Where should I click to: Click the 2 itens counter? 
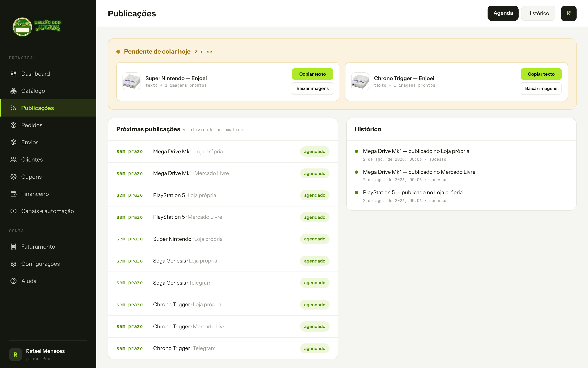click(204, 52)
